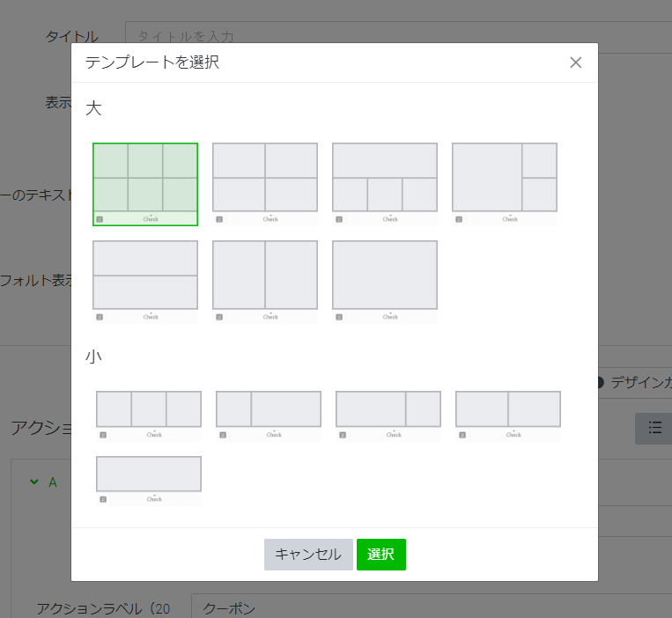Select the デザインガイド radio button
Viewport: 672px width, 618px height.
click(x=599, y=382)
